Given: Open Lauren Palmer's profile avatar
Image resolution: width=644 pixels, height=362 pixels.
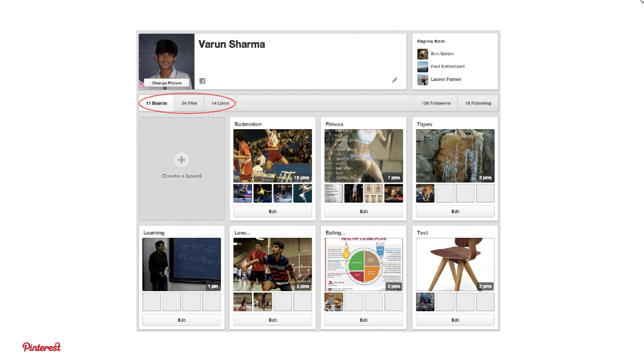Looking at the screenshot, I should pyautogui.click(x=422, y=79).
